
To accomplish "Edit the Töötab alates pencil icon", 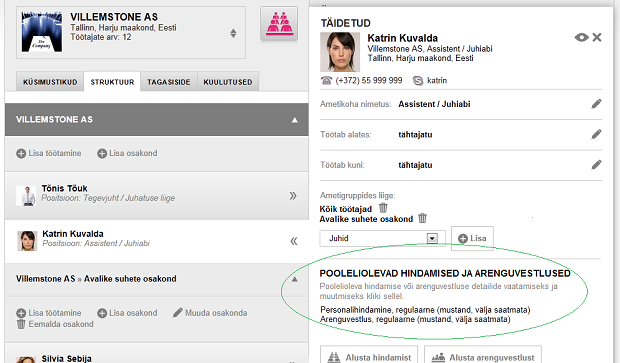I will point(596,134).
